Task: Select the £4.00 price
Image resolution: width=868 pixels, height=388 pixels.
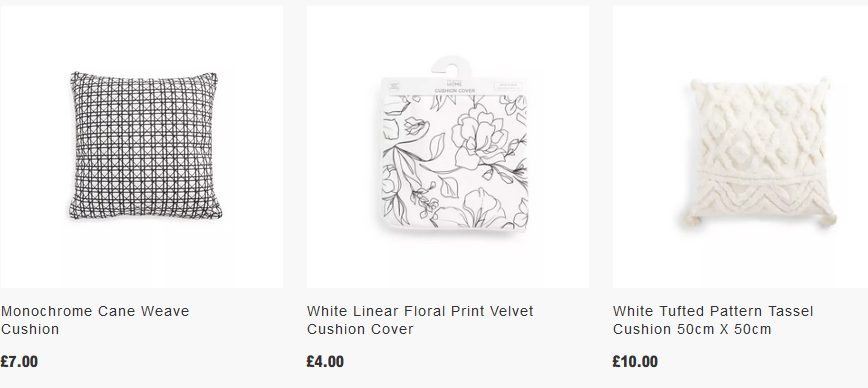Action: point(325,362)
